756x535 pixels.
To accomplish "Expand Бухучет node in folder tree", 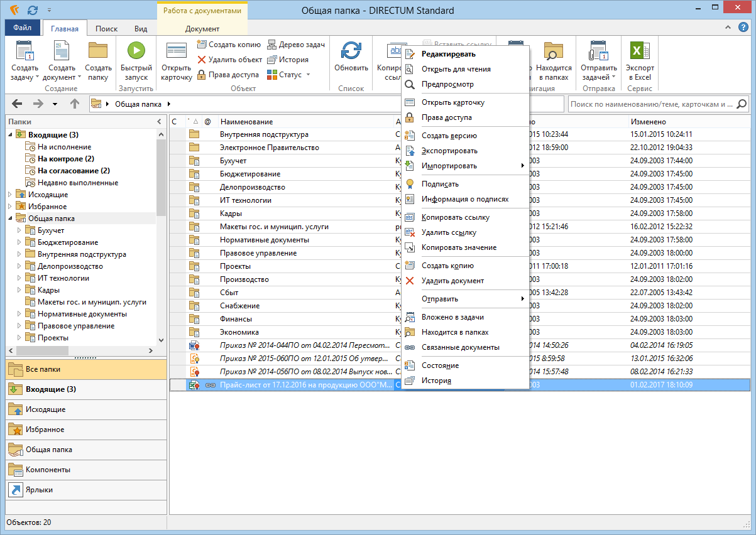I will [19, 230].
